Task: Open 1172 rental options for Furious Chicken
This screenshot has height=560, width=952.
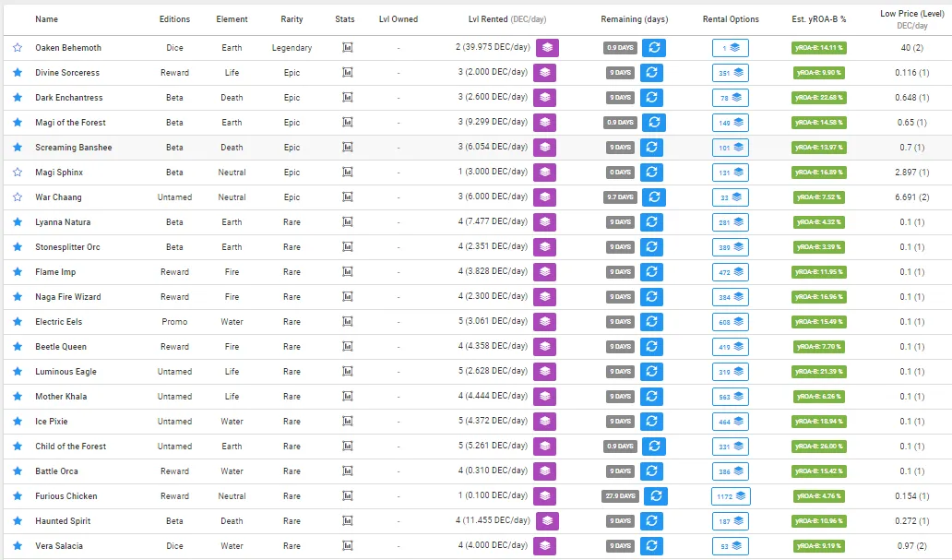Action: click(x=731, y=495)
